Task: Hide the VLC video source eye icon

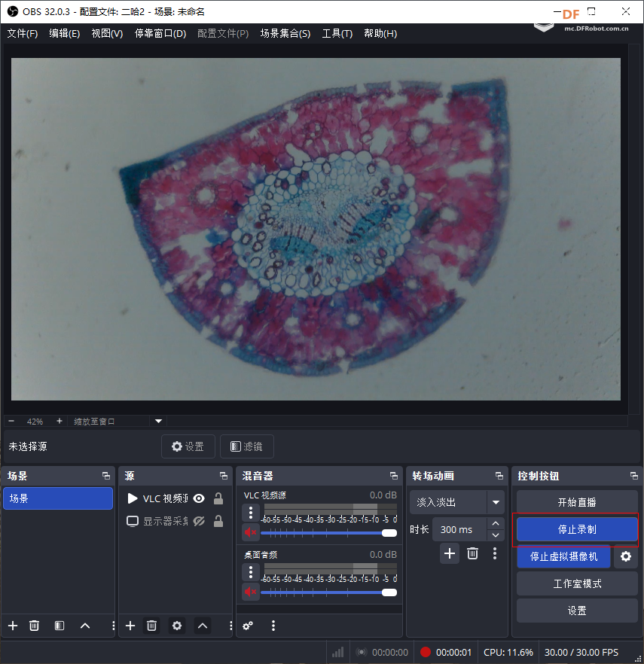Action: click(199, 498)
